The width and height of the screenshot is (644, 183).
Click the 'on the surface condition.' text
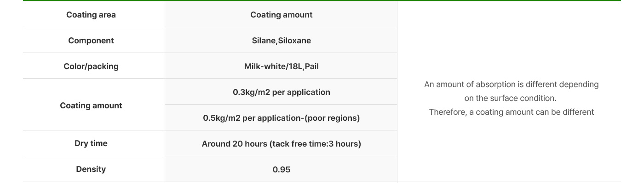pos(511,98)
